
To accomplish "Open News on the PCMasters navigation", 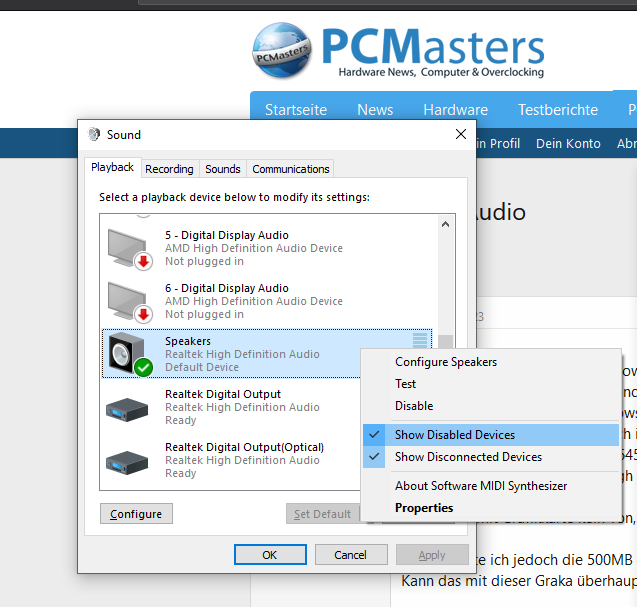I will tap(375, 110).
